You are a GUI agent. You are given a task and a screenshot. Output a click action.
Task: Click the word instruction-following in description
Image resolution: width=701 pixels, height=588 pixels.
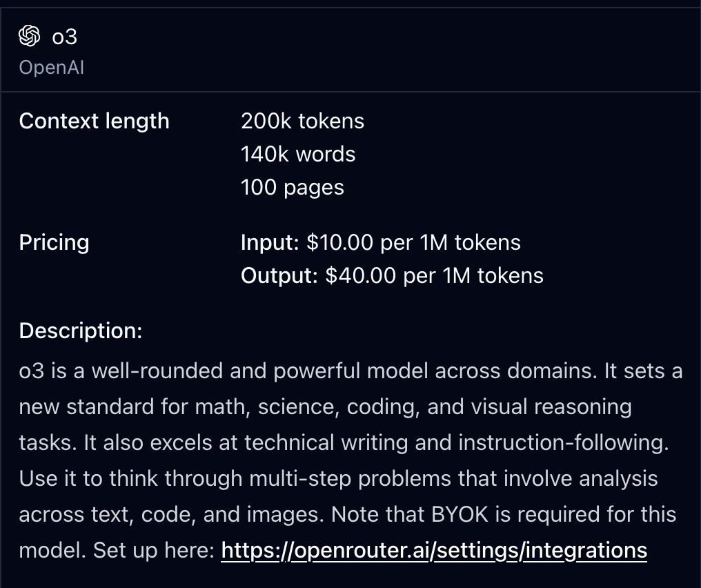(x=563, y=443)
